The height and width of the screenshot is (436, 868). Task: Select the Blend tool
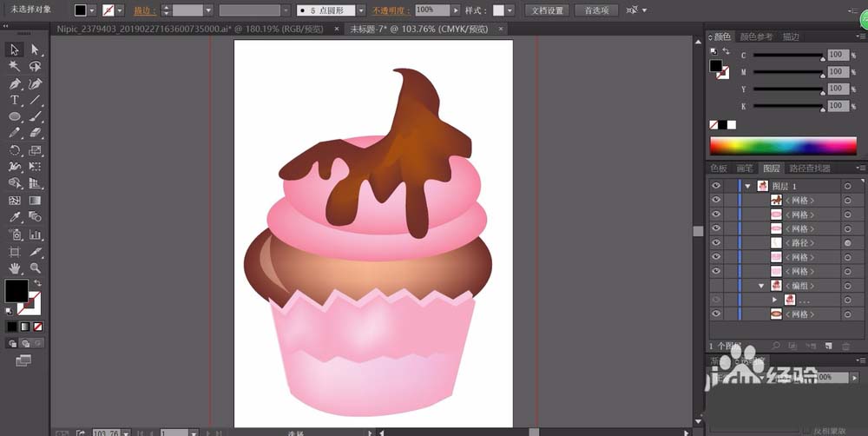pyautogui.click(x=36, y=217)
